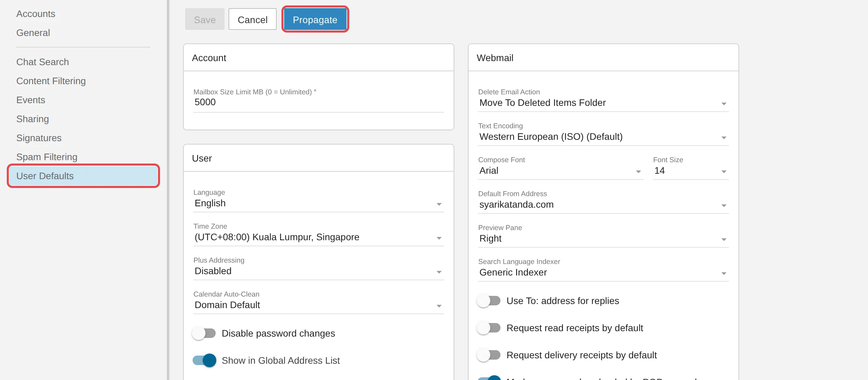Click the Webmail card heading
Viewport: 868px width, 380px height.
click(x=495, y=58)
